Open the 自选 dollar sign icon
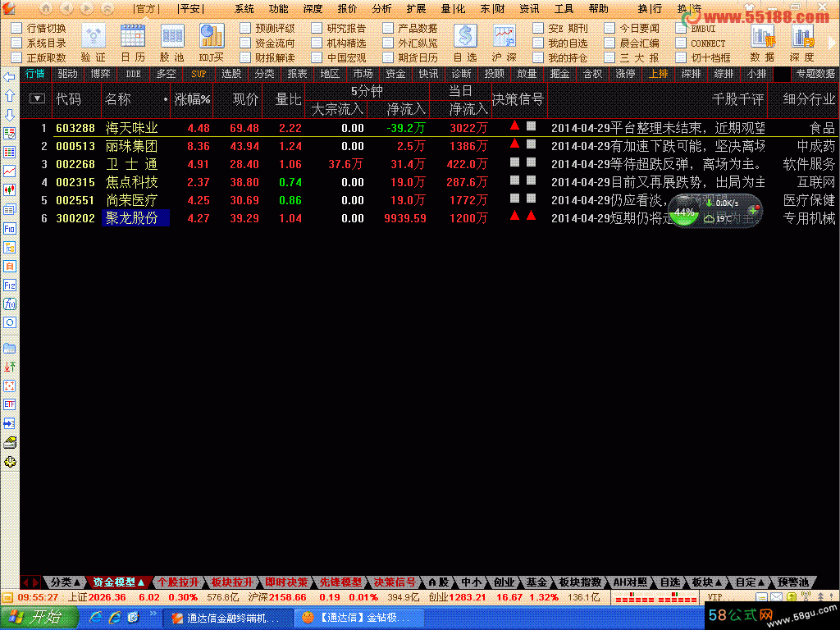Screen dimensions: 840x630 point(465,36)
